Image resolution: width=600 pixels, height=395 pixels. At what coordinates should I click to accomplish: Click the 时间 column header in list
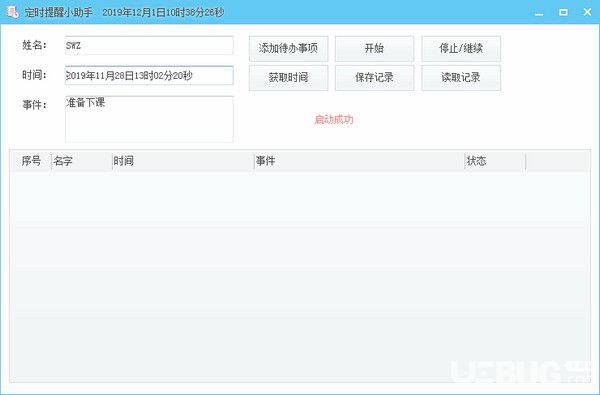point(183,161)
